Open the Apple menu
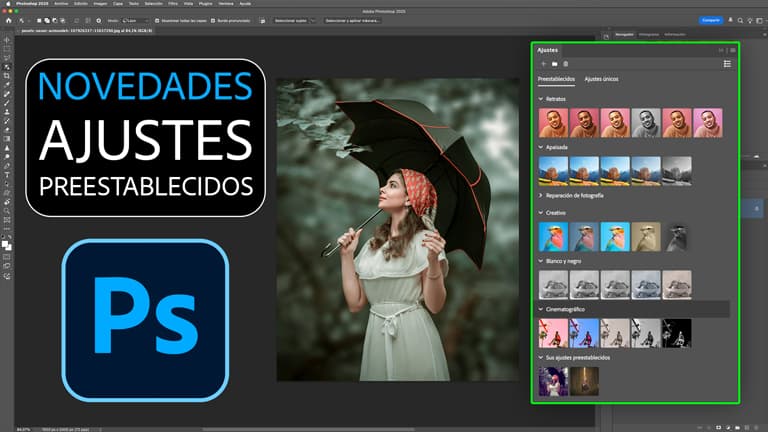The width and height of the screenshot is (768, 432). pos(8,3)
